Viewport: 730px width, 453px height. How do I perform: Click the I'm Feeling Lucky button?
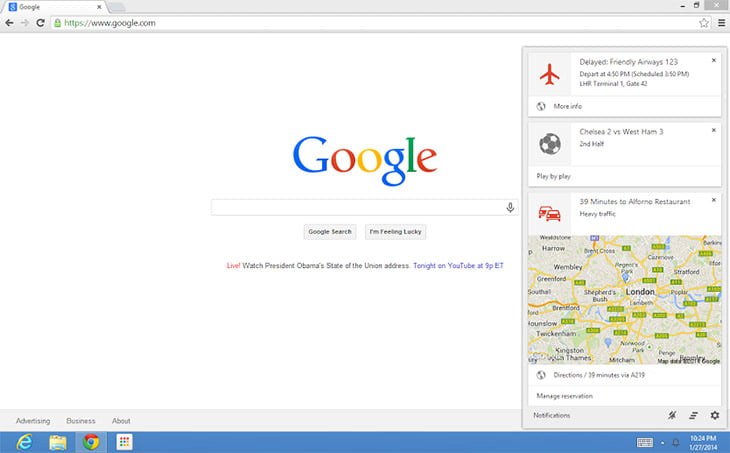(395, 232)
